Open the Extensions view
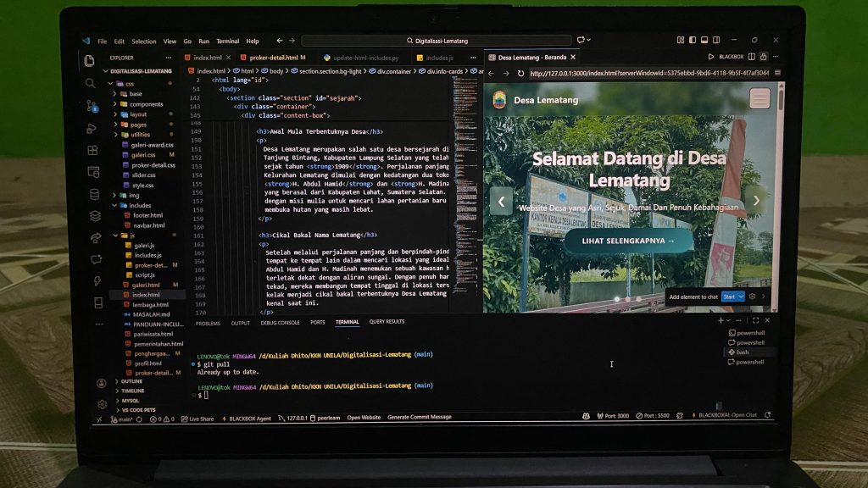868x488 pixels. (92, 150)
